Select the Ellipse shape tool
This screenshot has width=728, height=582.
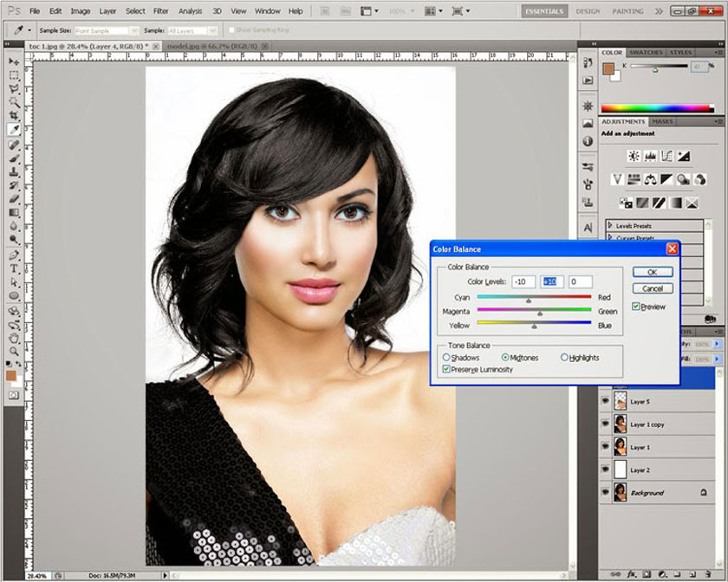(x=14, y=295)
